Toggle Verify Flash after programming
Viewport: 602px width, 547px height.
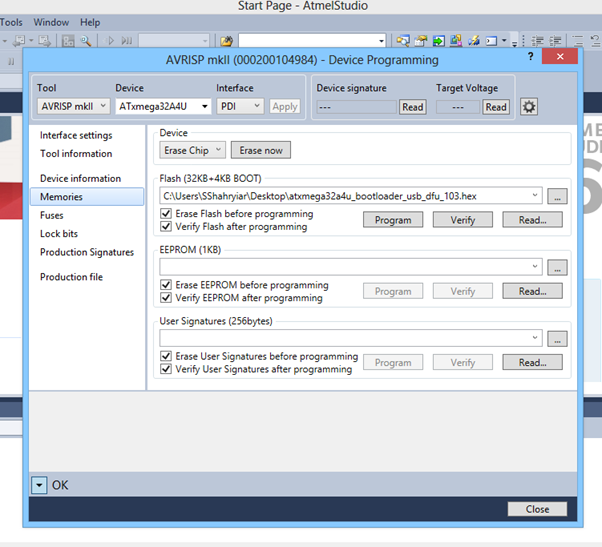tap(166, 226)
